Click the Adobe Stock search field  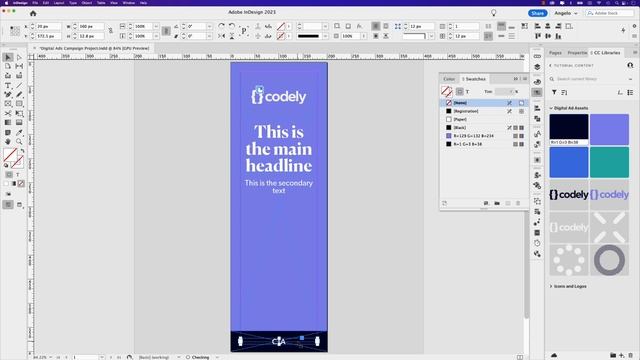[608, 13]
